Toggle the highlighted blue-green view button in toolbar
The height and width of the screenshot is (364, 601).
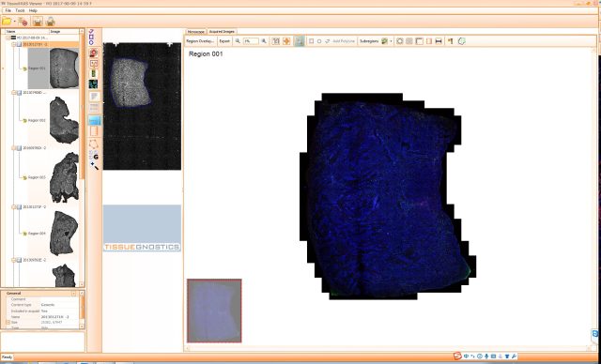coord(299,41)
